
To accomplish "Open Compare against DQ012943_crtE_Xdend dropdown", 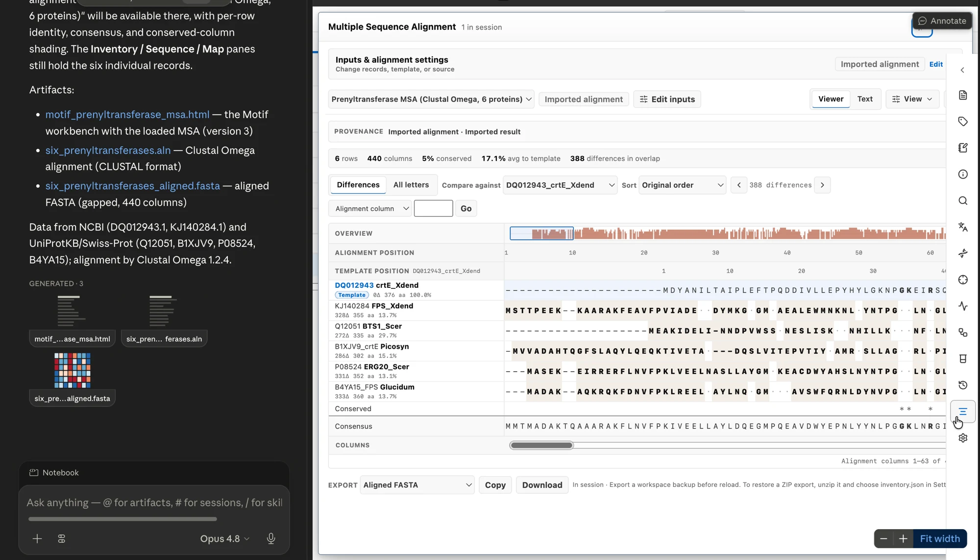I will (x=560, y=185).
